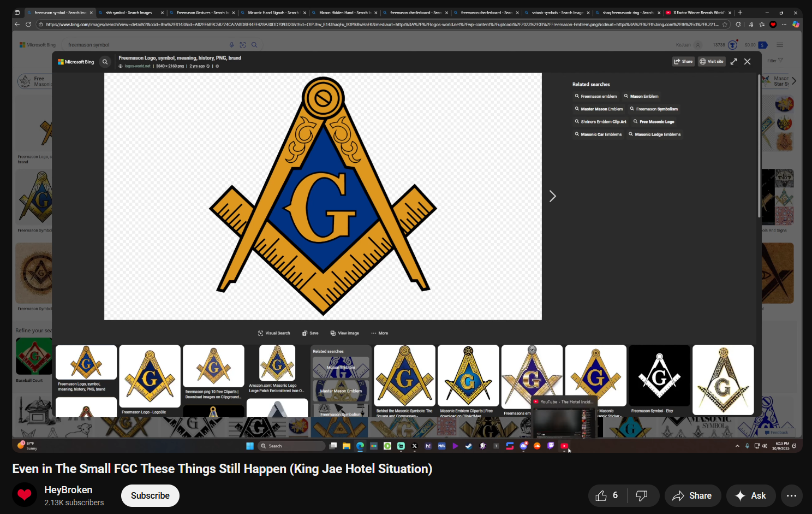Image resolution: width=812 pixels, height=514 pixels.
Task: Switch to the 'satanic symbols' browser tab
Action: tap(557, 13)
